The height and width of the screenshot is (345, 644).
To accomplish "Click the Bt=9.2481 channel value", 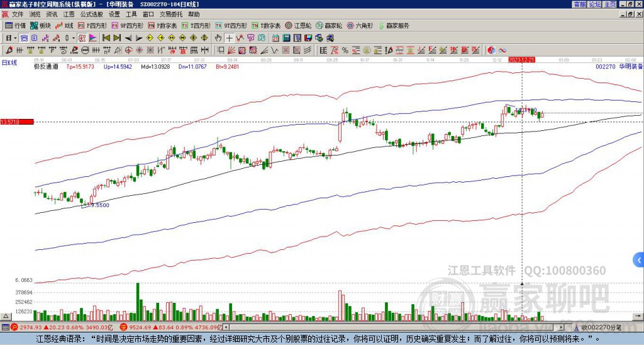I will click(x=227, y=66).
